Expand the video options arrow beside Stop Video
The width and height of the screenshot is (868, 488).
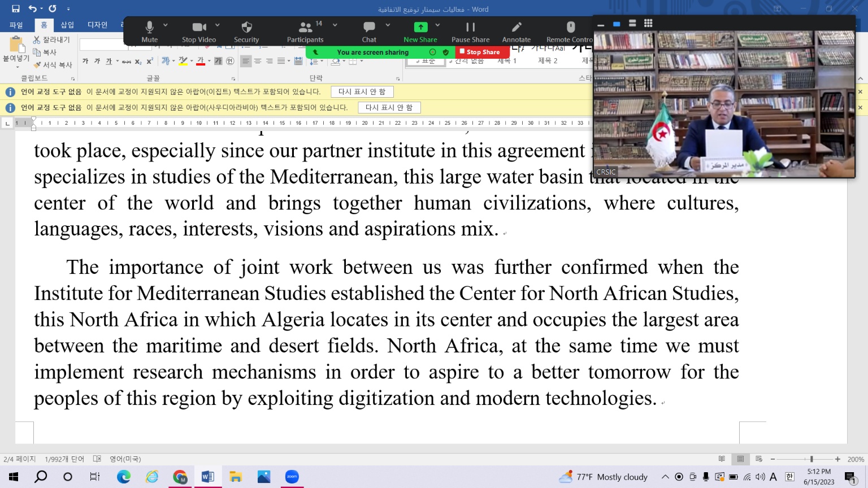coord(218,25)
